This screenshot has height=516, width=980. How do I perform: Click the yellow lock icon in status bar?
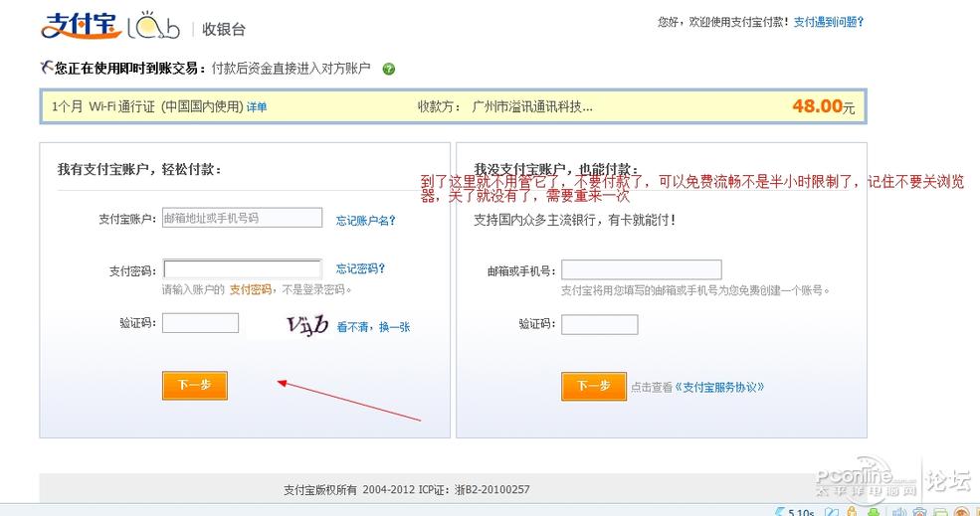click(853, 512)
